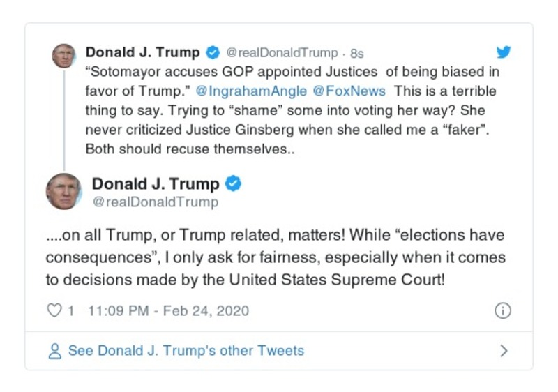Open the @FoxNews mention
The image size is (558, 392).
click(338, 91)
